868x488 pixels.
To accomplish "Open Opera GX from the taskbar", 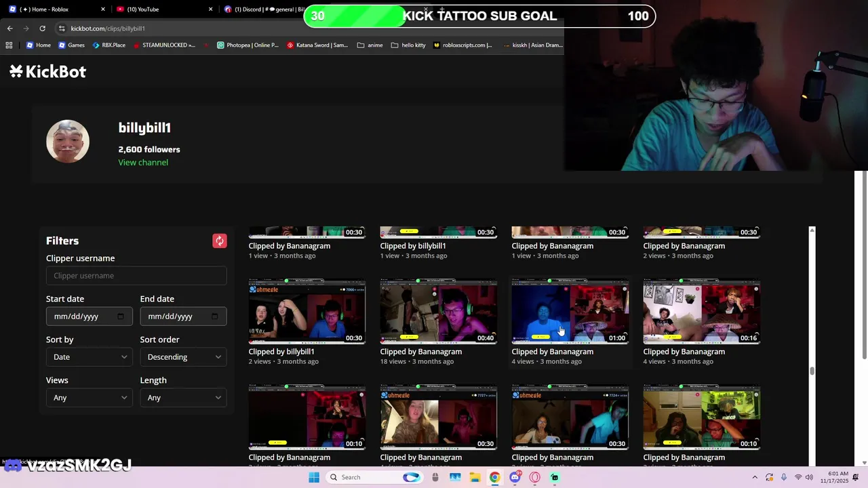I will (534, 477).
